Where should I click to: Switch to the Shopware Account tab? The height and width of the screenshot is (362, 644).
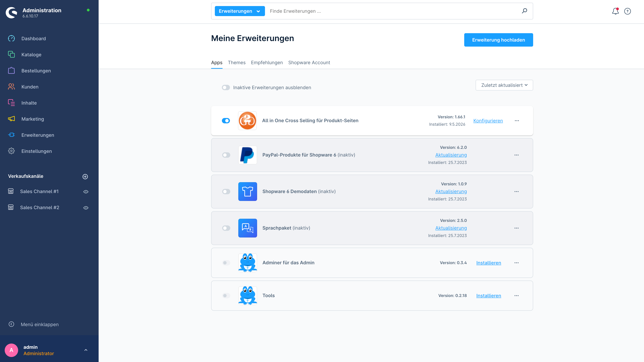tap(309, 63)
